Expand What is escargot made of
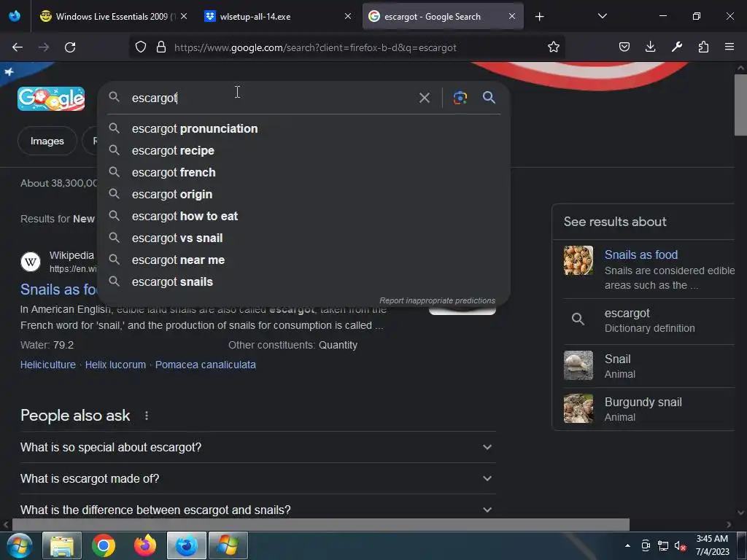This screenshot has height=560, width=747. coord(258,478)
